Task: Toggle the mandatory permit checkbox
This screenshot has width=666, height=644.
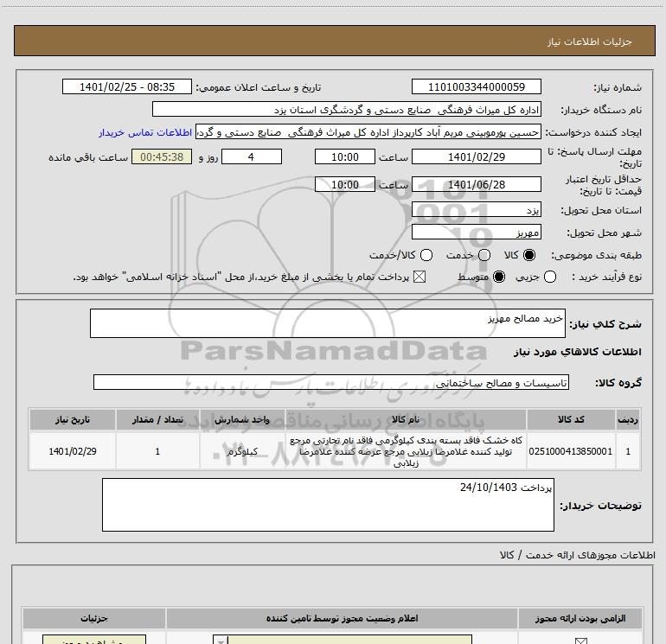Action: coord(580,641)
